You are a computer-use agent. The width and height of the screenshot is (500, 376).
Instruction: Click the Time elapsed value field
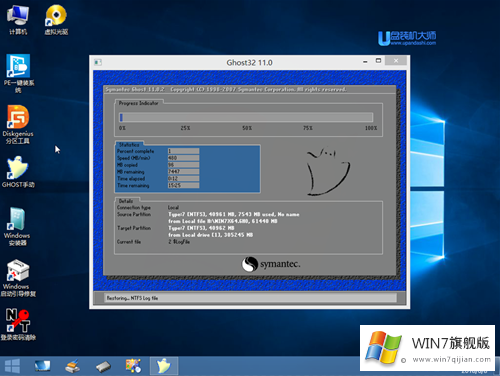[183, 178]
